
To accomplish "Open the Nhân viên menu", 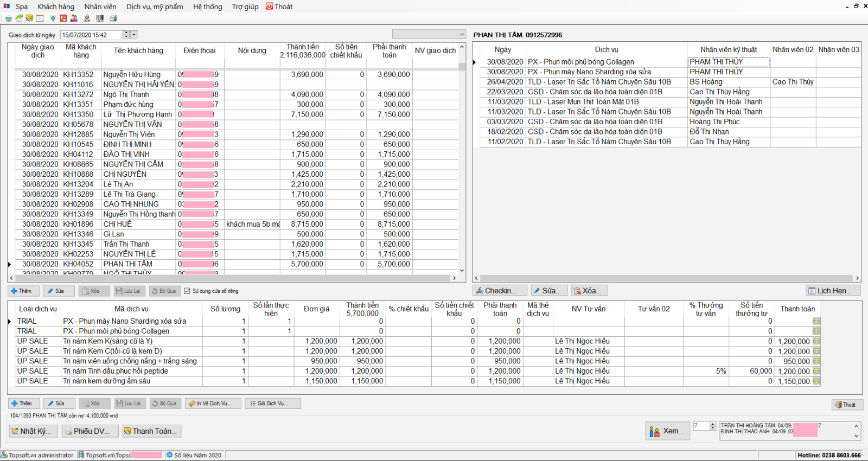I will pyautogui.click(x=100, y=7).
